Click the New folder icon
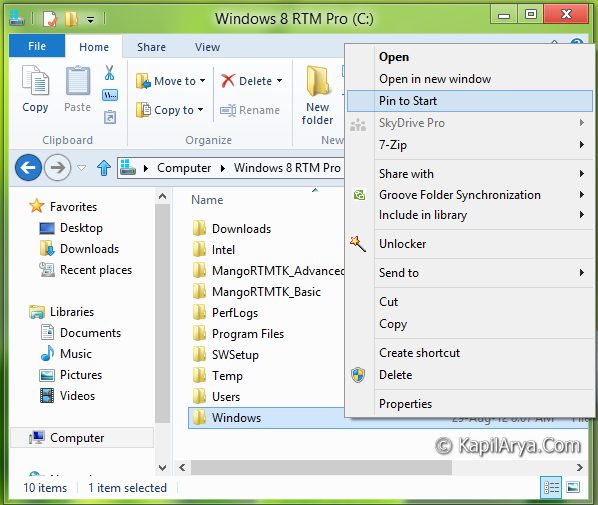The height and width of the screenshot is (505, 598). coord(318,80)
